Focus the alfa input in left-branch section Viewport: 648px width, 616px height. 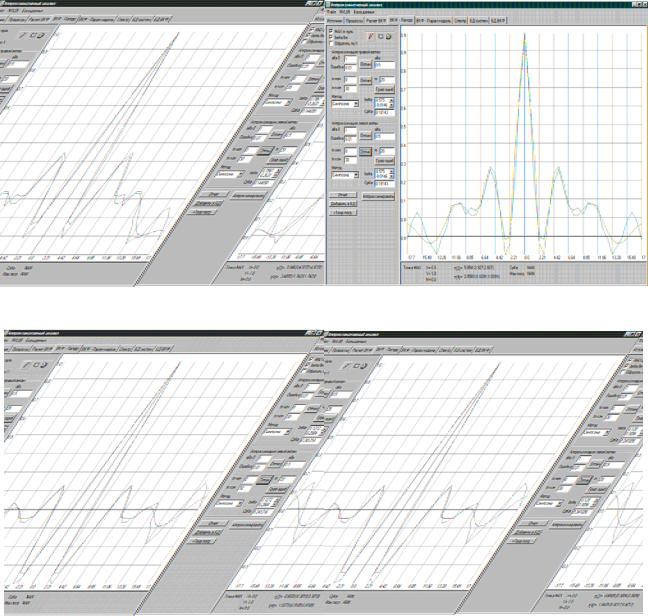[384, 136]
